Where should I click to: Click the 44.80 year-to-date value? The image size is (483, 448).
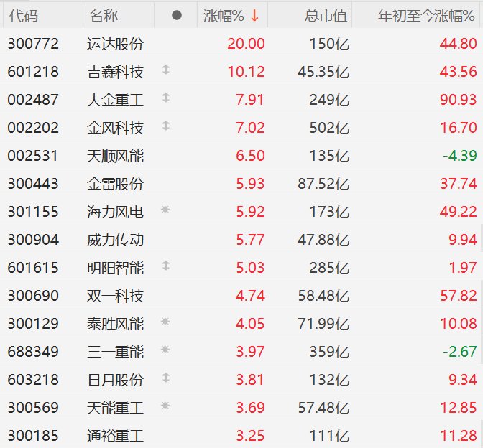coord(459,44)
